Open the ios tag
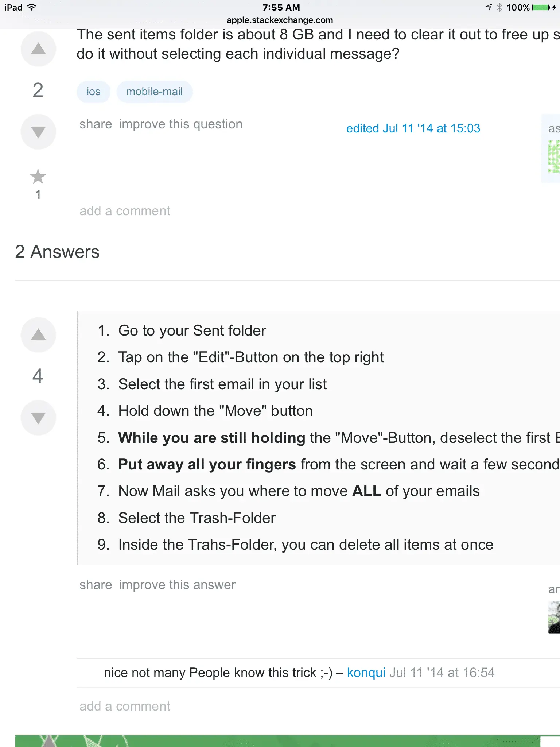The width and height of the screenshot is (560, 747). pyautogui.click(x=93, y=92)
